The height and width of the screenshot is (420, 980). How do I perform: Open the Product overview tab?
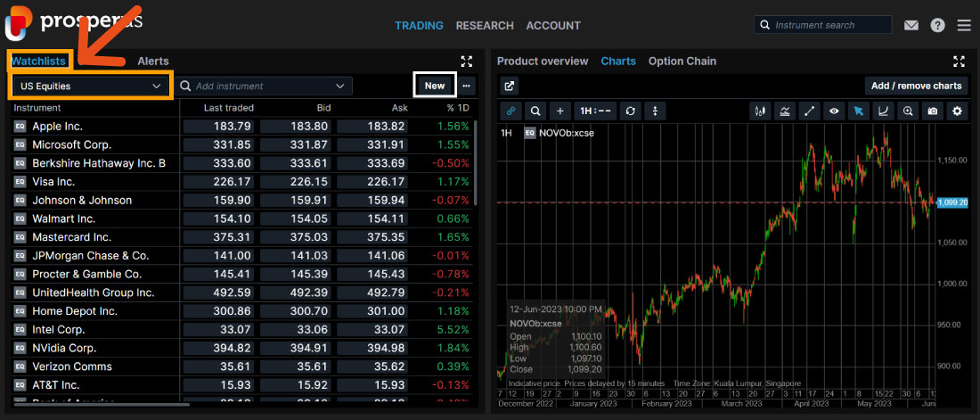click(x=543, y=61)
